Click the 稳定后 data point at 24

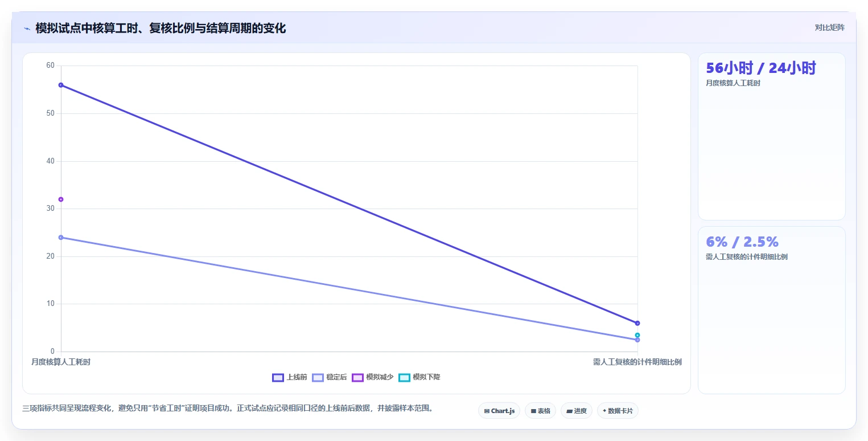point(61,237)
